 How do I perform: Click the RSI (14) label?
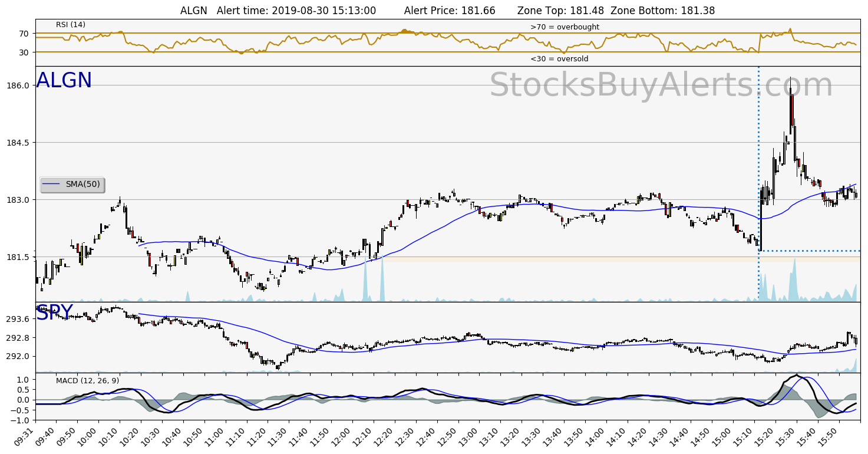(x=71, y=25)
